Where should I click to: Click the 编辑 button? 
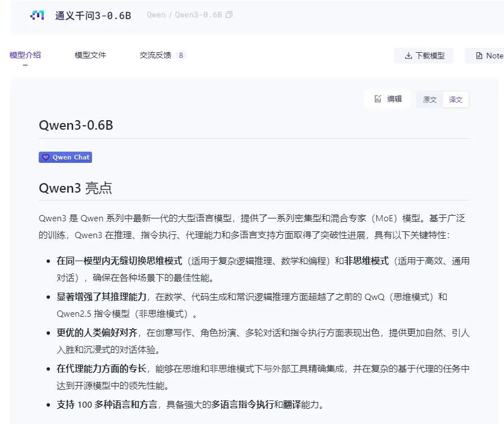[x=387, y=99]
